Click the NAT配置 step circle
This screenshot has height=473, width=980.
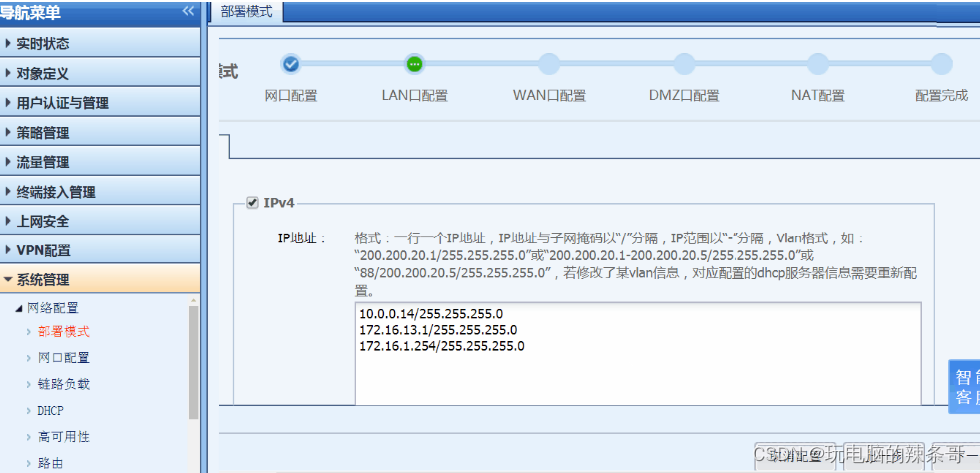pyautogui.click(x=818, y=64)
